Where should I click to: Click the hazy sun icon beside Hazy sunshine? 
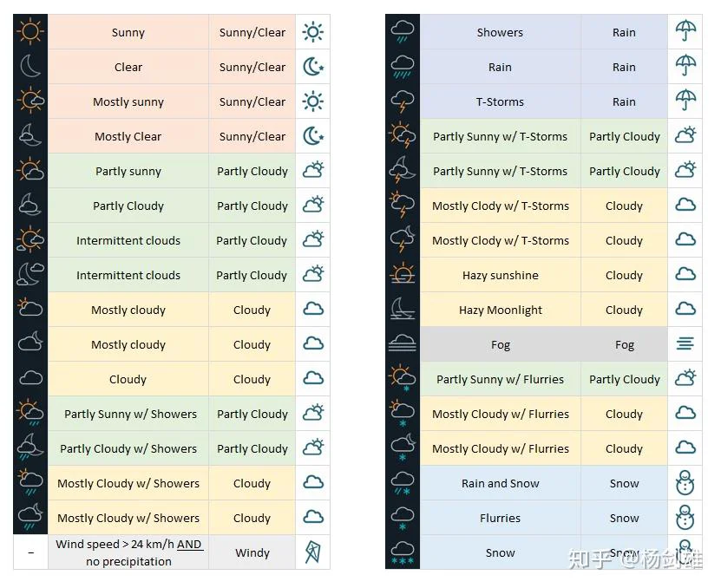tap(403, 273)
